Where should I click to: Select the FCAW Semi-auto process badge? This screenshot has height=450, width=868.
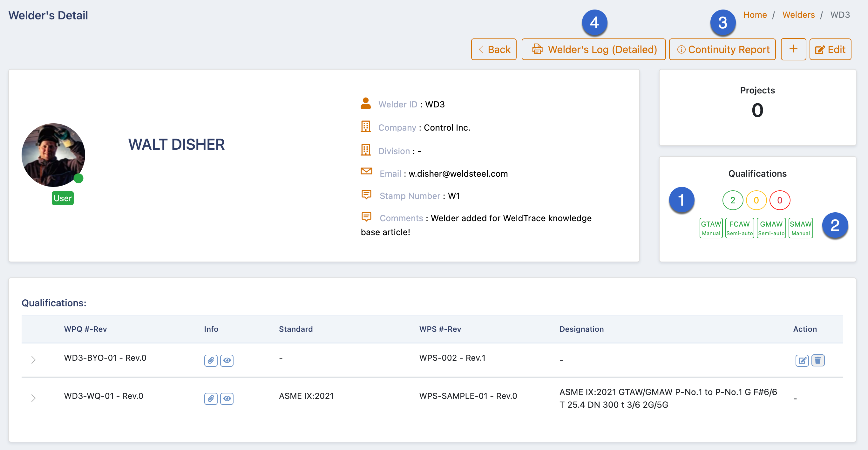tap(740, 228)
